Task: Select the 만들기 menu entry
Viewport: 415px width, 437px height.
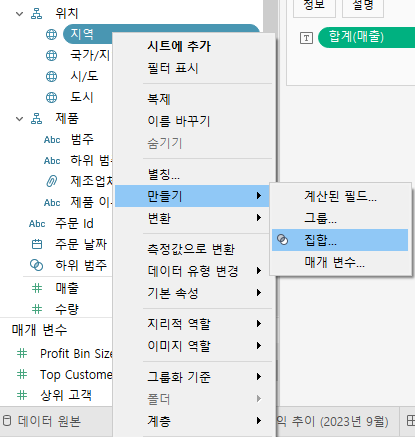Action: click(192, 196)
